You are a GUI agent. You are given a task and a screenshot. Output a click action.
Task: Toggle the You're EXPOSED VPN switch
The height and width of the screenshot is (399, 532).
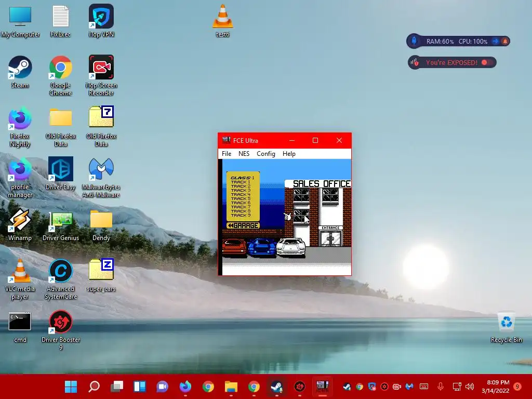pyautogui.click(x=487, y=62)
